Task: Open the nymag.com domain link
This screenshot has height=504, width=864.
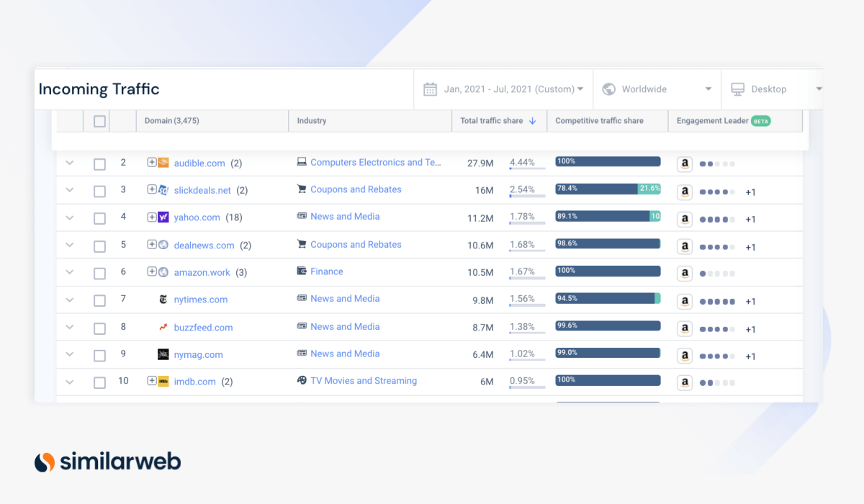Action: [198, 355]
